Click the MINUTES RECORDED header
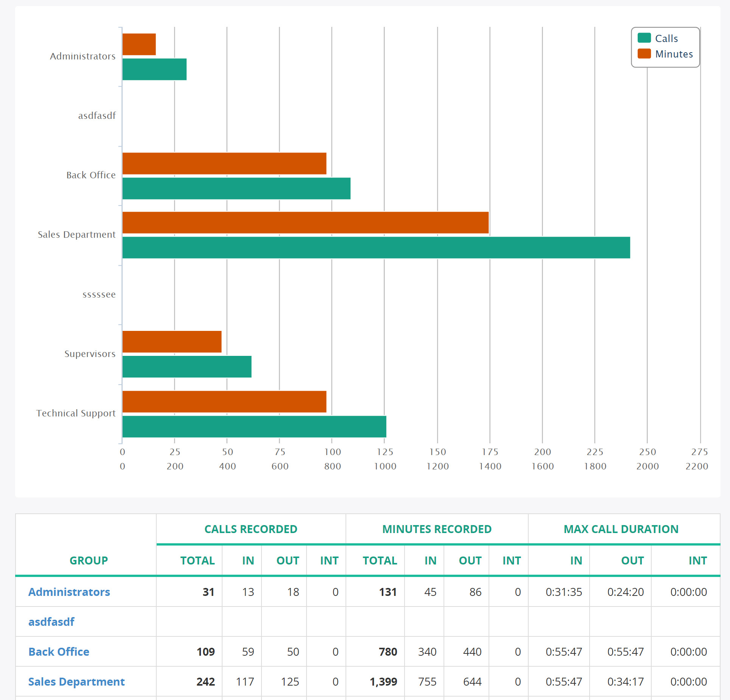The height and width of the screenshot is (700, 730). 437,529
